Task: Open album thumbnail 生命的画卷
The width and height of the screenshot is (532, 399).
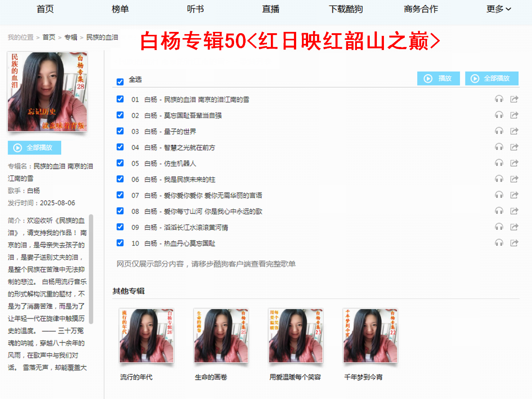Action: [x=221, y=336]
